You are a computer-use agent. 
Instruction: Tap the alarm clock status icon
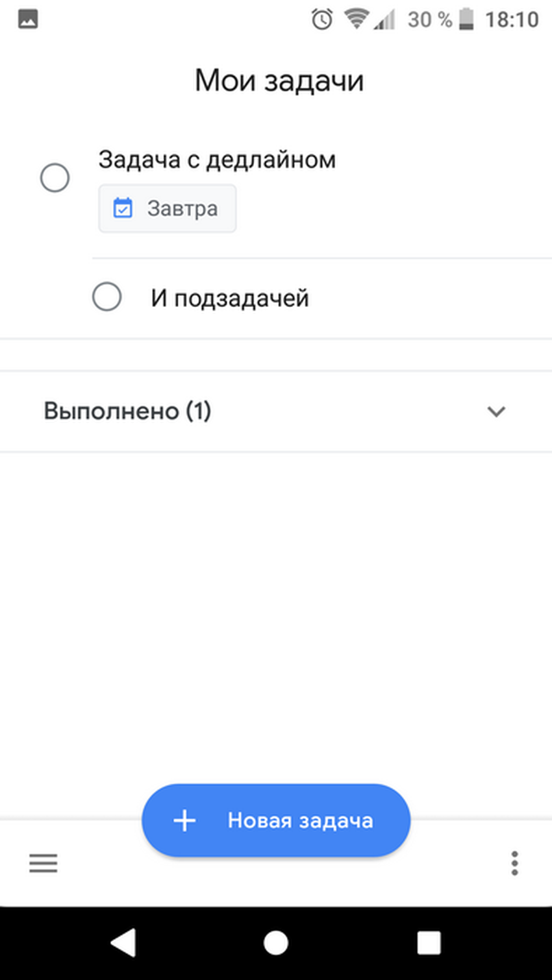point(321,19)
